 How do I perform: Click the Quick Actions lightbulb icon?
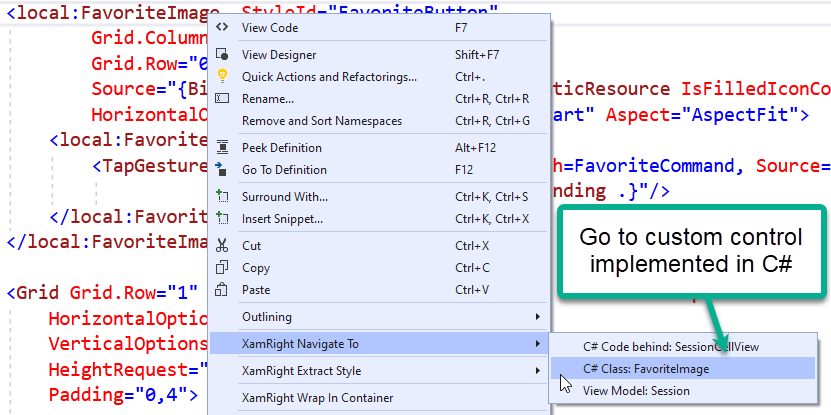(x=222, y=76)
